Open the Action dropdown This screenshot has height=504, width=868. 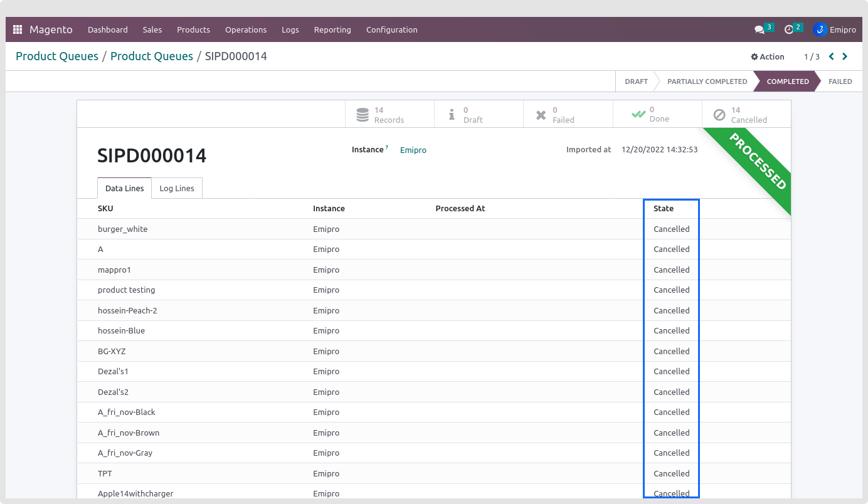coord(768,56)
